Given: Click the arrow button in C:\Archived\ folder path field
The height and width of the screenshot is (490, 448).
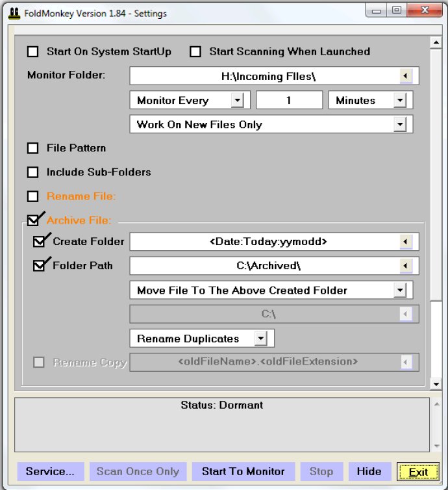Looking at the screenshot, I should [406, 266].
